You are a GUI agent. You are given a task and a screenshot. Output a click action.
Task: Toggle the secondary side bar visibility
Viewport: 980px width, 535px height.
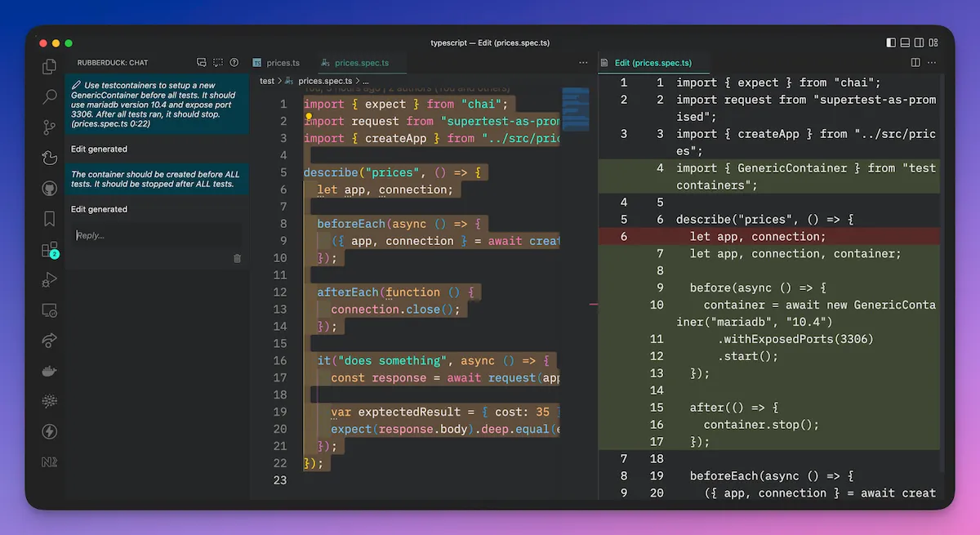[920, 42]
